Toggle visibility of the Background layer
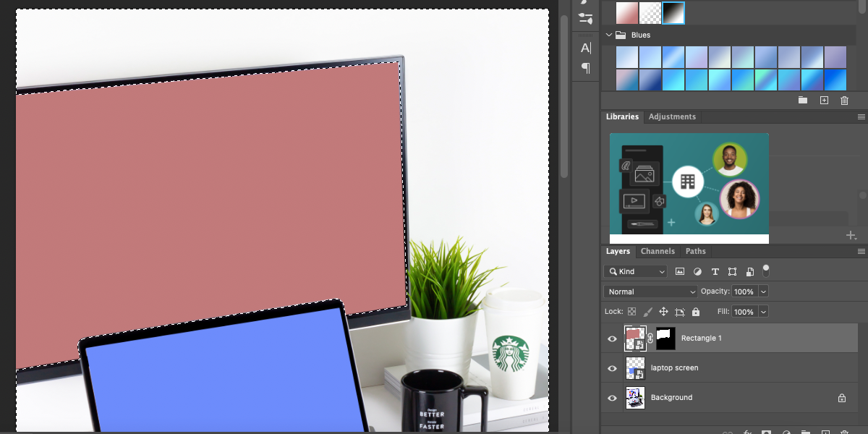The image size is (868, 434). (612, 398)
